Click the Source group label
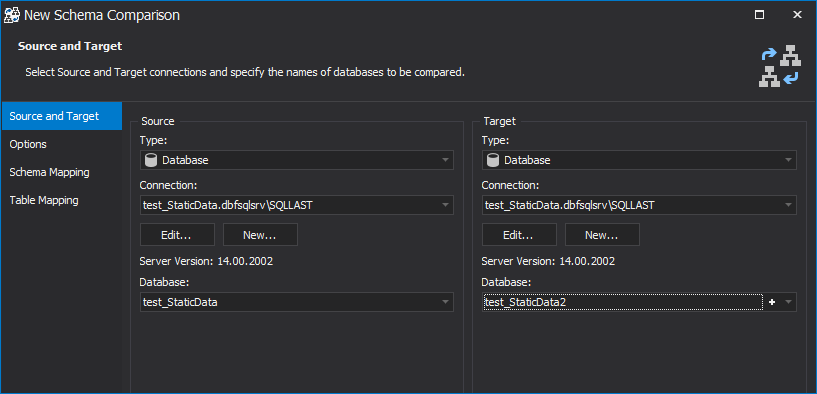817x394 pixels. click(158, 121)
